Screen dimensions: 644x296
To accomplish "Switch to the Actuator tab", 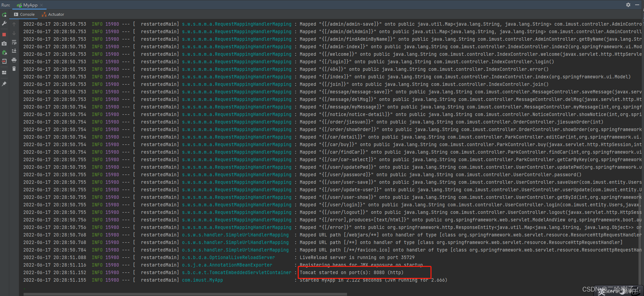I will (x=53, y=15).
